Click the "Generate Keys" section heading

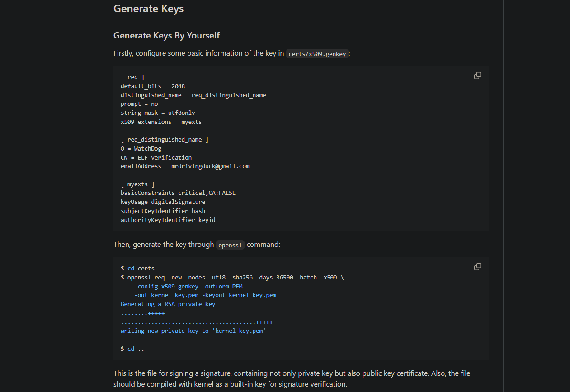[x=148, y=9]
